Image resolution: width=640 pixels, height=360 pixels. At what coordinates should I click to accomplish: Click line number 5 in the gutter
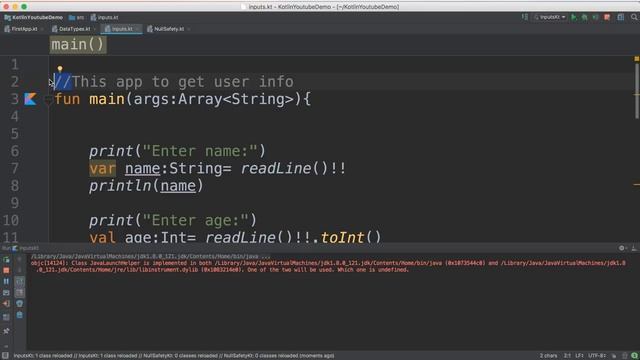15,133
